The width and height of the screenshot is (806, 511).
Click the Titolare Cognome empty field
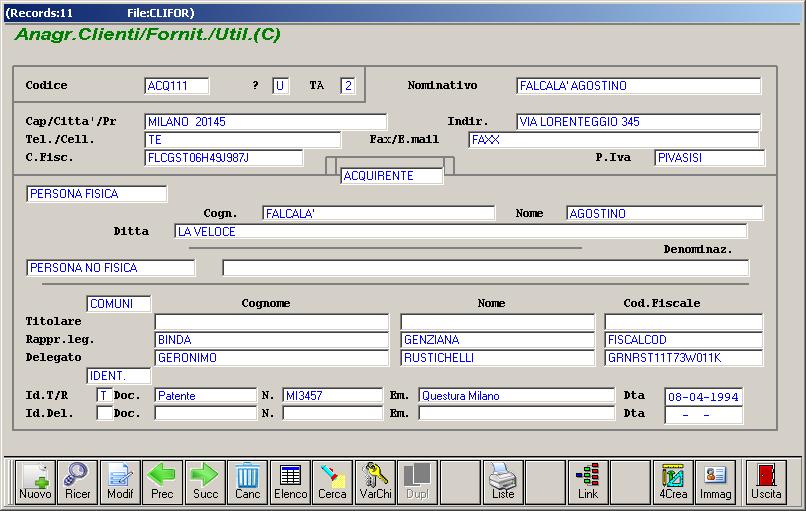coord(271,322)
